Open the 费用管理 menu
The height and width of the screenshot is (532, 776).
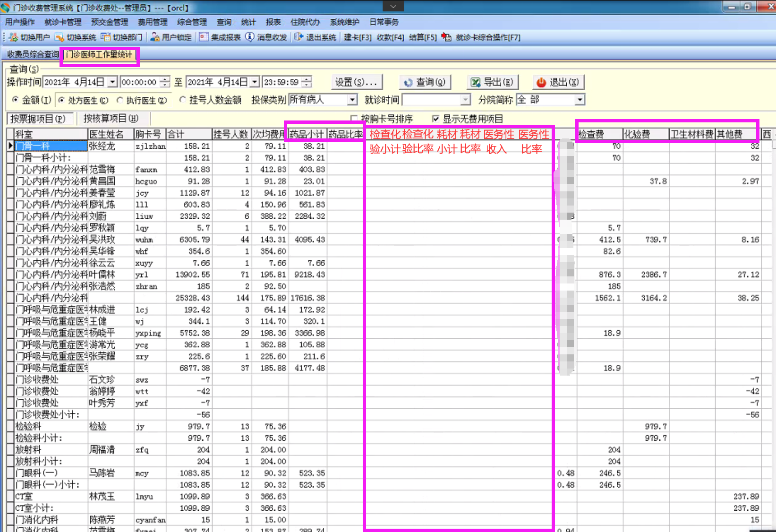tap(153, 22)
